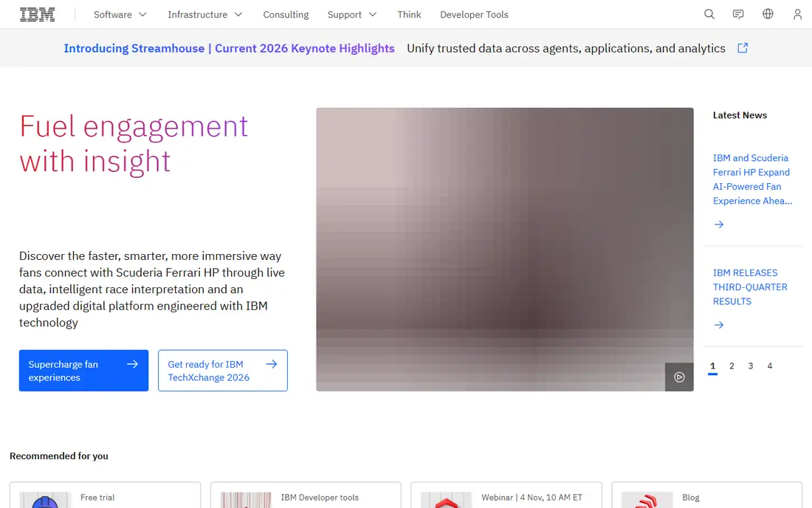
Task: Open IBM Releases Third-Quarter Results link
Action: 750,287
